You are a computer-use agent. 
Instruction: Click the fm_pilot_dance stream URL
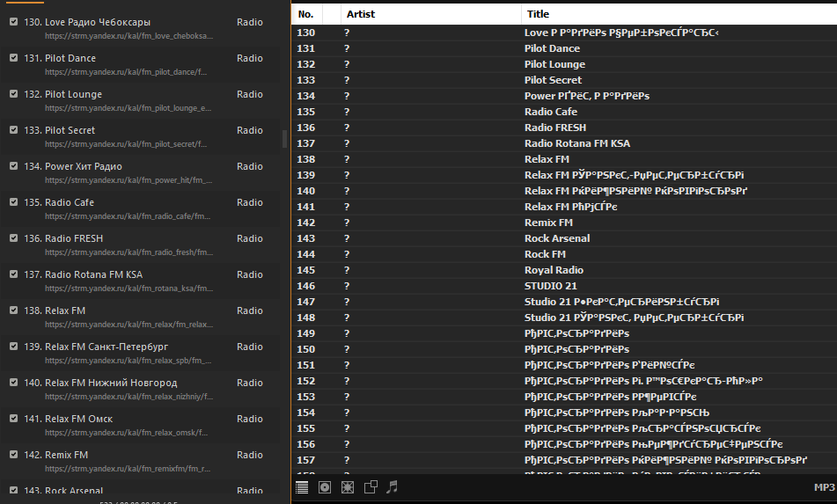point(126,72)
